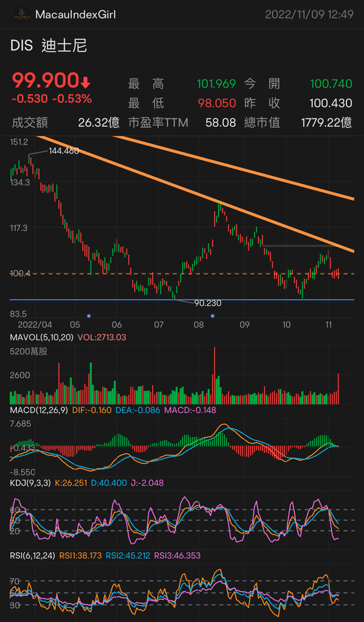Viewport: 364px width, 622px height.
Task: Click the K:26.251 value
Action: pyautogui.click(x=72, y=483)
